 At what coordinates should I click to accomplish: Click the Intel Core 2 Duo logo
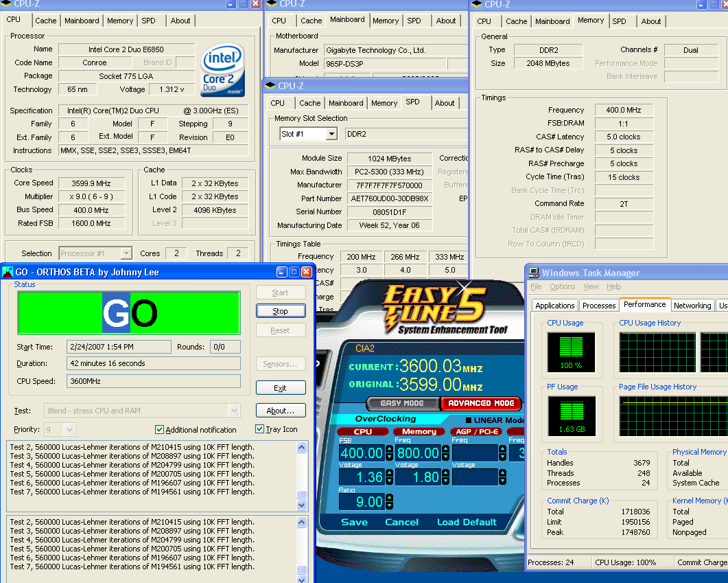pyautogui.click(x=222, y=71)
